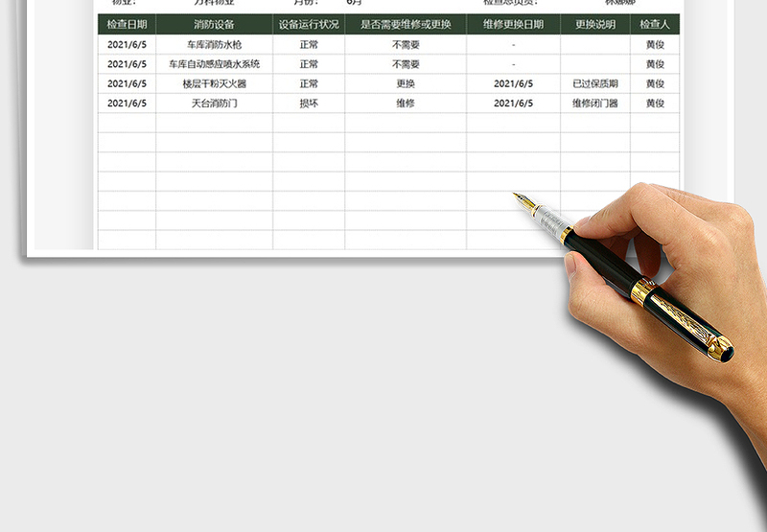Click the 维修更换日期 column header
The height and width of the screenshot is (532, 767).
tap(513, 25)
